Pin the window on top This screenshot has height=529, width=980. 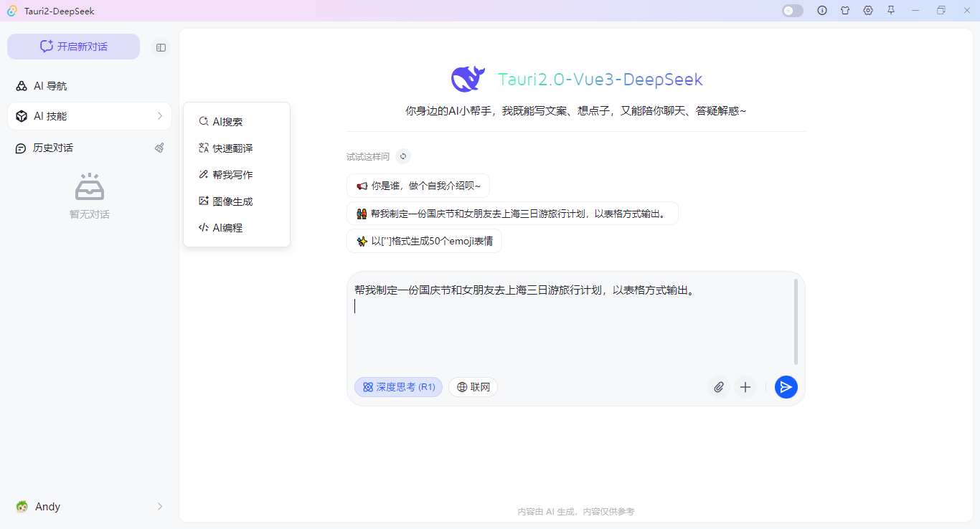coord(891,11)
